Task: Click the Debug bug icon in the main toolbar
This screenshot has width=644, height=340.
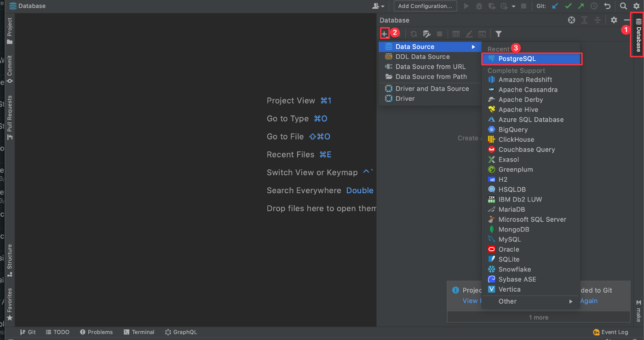Action: [479, 6]
